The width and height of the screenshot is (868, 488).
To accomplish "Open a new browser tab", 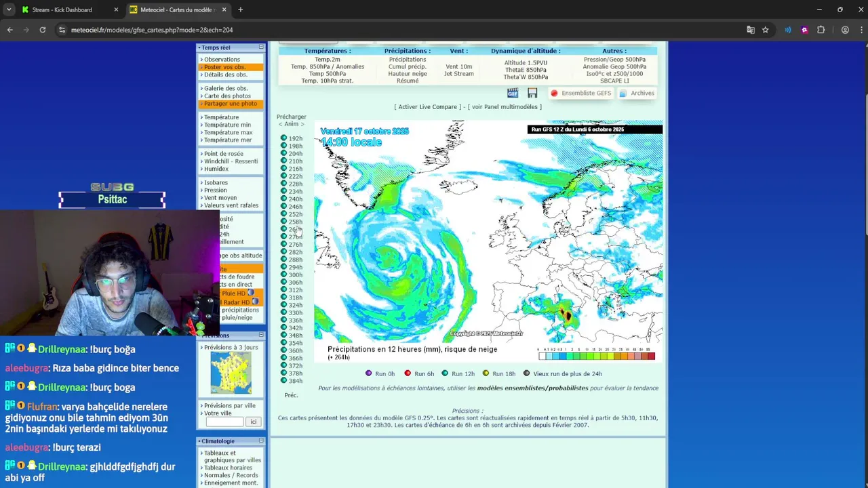I will [240, 9].
